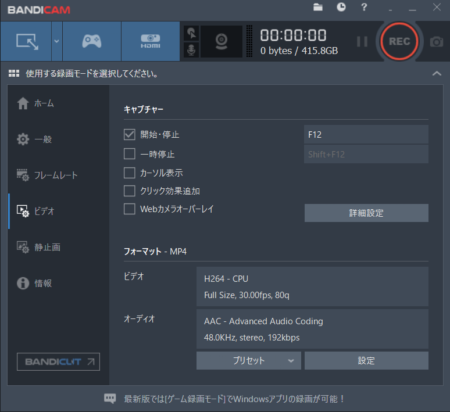This screenshot has width=450, height=412.
Task: Enable the 一時停止 hotkey checkbox
Action: tap(129, 154)
